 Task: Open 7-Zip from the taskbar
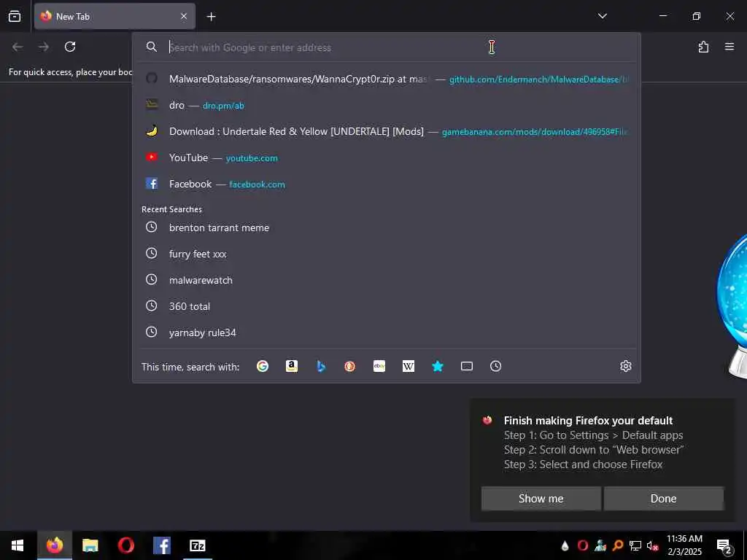(x=197, y=545)
